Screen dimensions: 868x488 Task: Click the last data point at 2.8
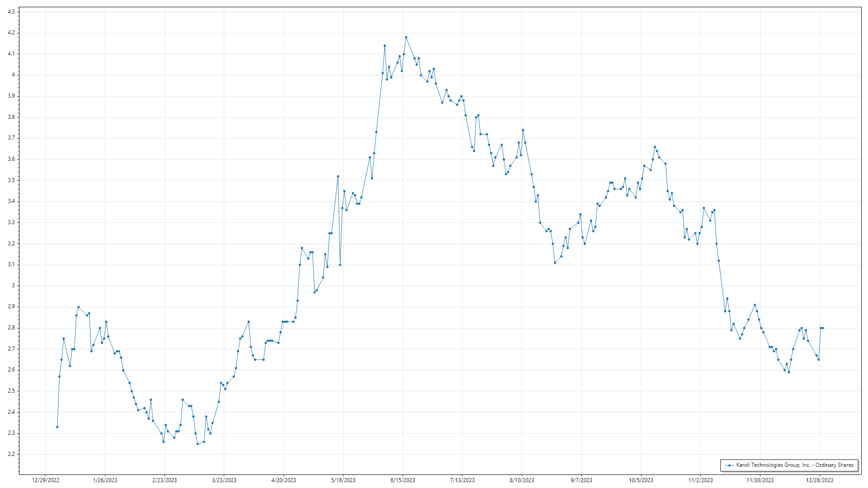[x=823, y=328]
